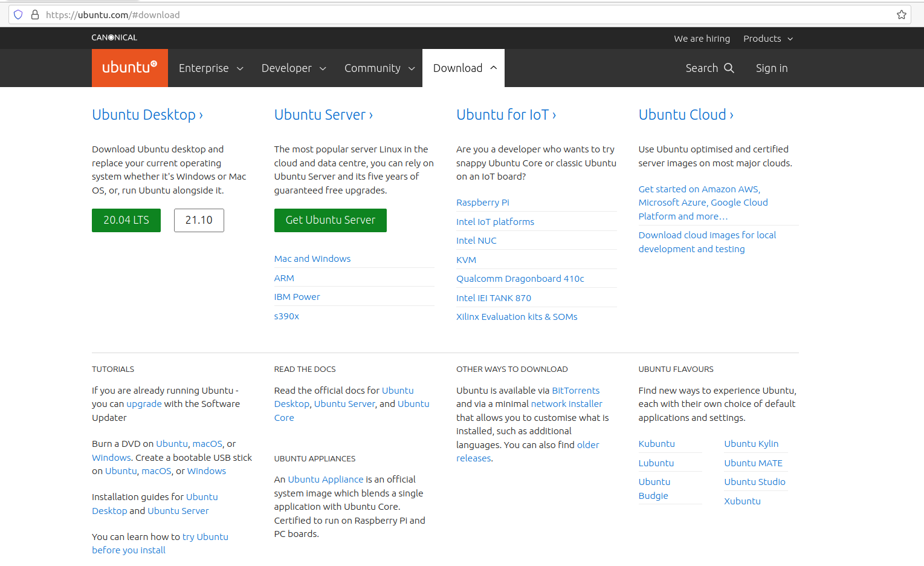This screenshot has height=566, width=924.
Task: Open the Ubuntu Studio flavour link
Action: (x=755, y=482)
